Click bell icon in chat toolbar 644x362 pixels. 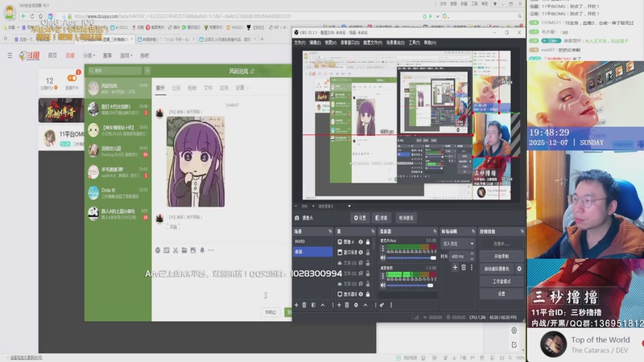(x=202, y=250)
